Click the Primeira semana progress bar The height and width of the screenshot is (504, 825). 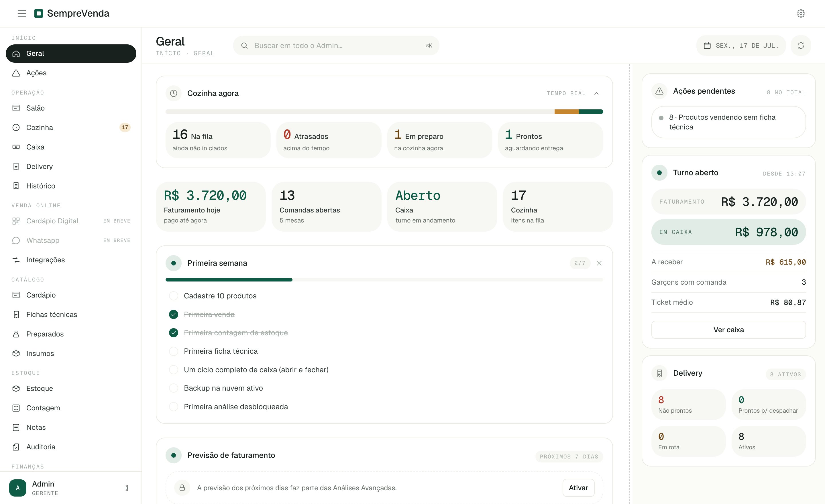pos(384,280)
